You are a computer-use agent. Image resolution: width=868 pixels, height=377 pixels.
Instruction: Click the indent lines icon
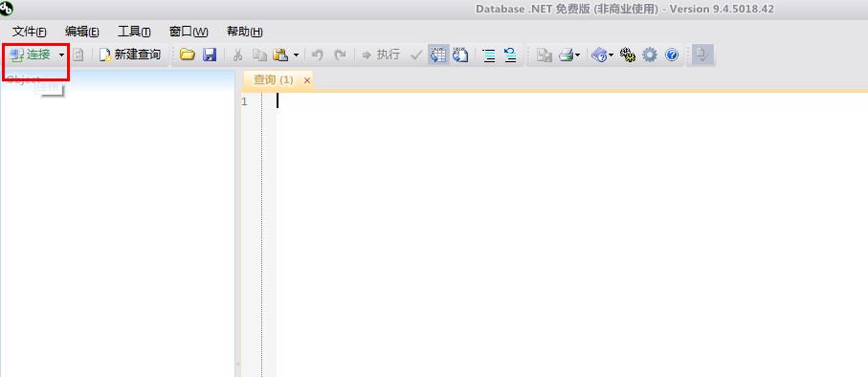489,55
